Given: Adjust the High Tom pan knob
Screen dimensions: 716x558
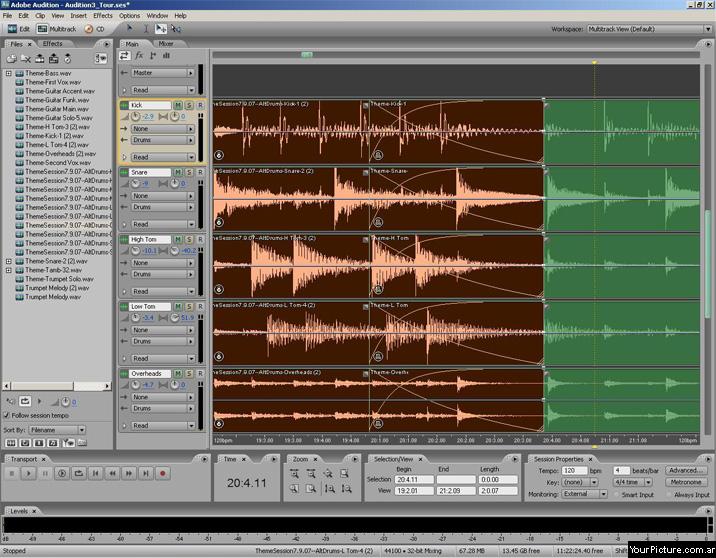Looking at the screenshot, I should tap(174, 251).
